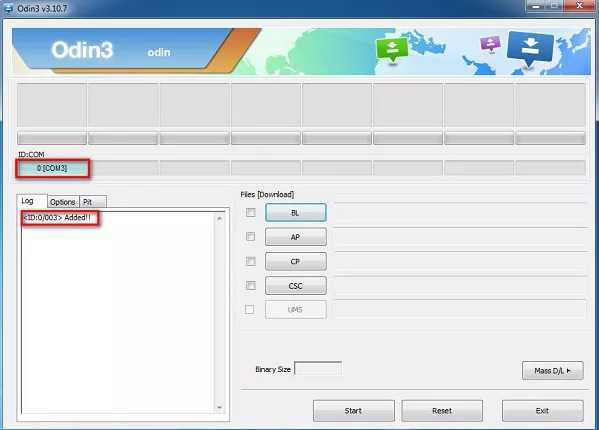
Task: Enable the AP file checkbox
Action: click(251, 237)
